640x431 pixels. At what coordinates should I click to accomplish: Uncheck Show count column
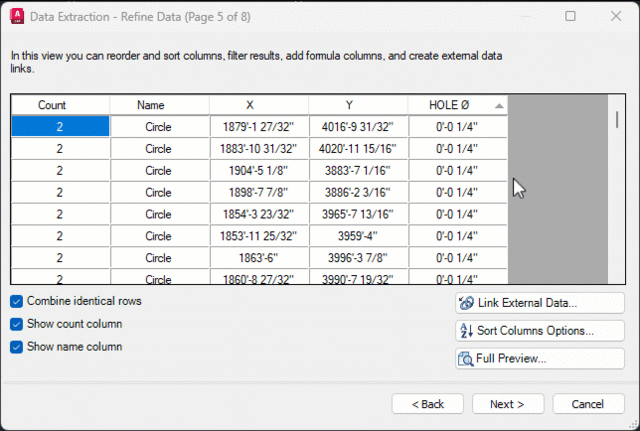16,324
